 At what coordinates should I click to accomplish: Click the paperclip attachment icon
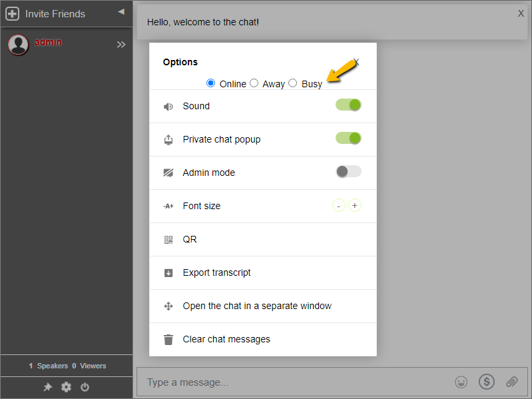tap(511, 382)
